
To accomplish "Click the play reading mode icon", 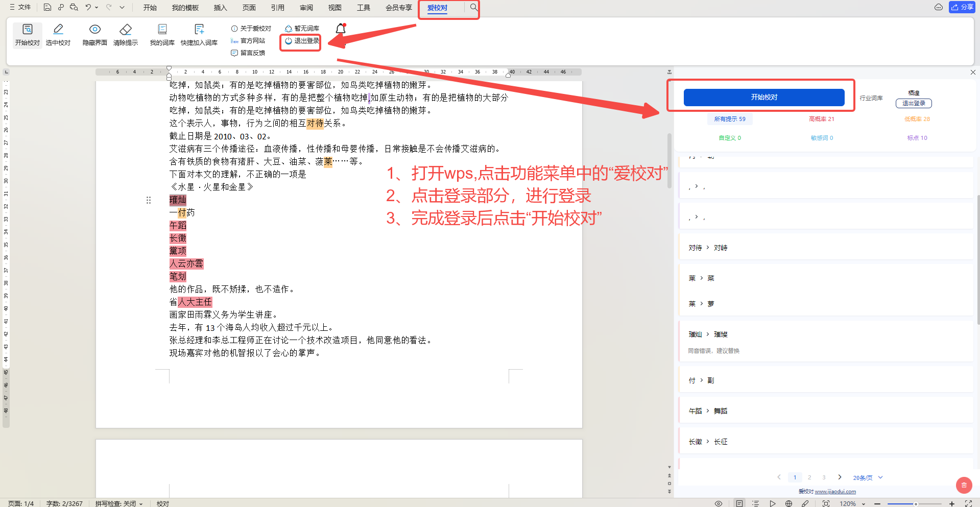I will click(773, 503).
